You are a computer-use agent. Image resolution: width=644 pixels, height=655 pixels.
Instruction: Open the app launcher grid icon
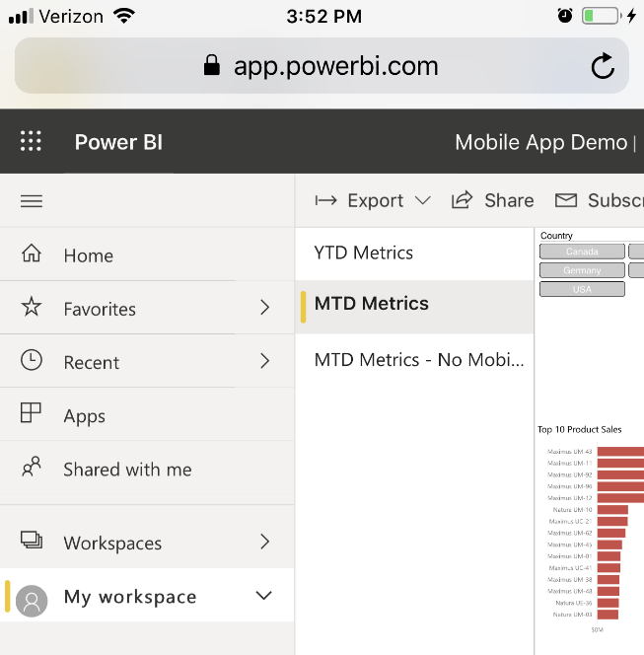31,141
